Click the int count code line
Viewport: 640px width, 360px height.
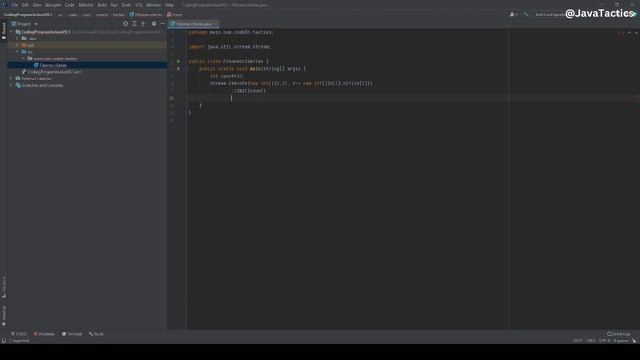(x=227, y=76)
